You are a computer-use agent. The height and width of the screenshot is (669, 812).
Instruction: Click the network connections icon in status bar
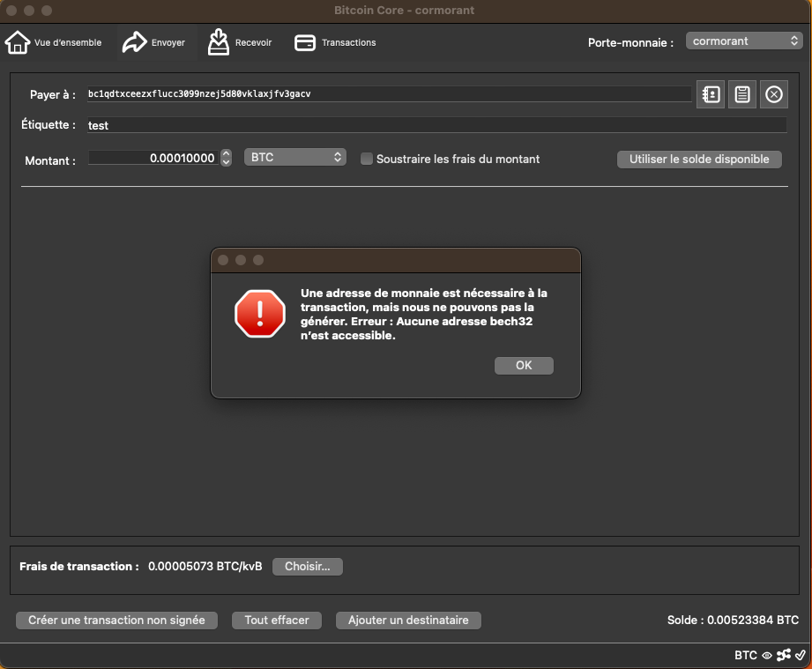click(783, 656)
